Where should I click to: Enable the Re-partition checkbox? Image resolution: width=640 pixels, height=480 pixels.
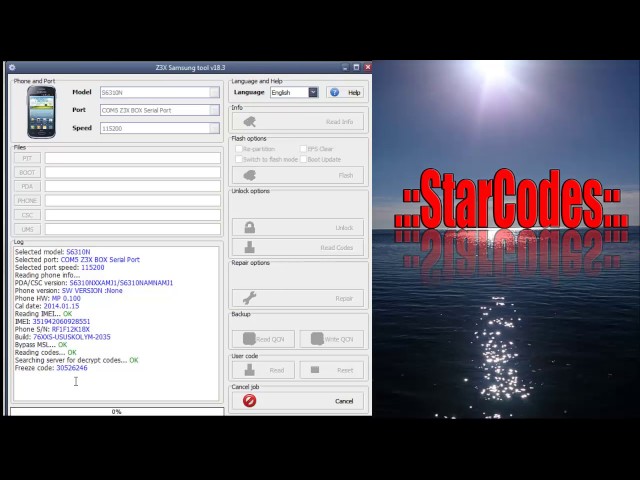coord(239,149)
